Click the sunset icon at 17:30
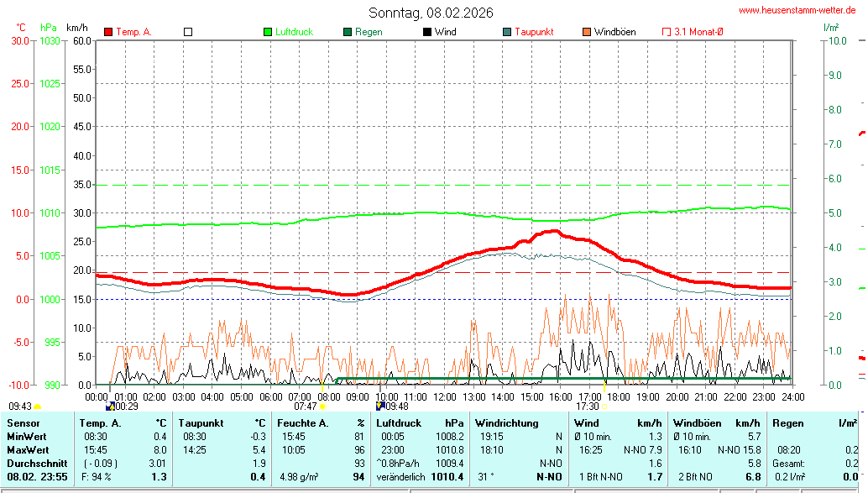 [605, 406]
